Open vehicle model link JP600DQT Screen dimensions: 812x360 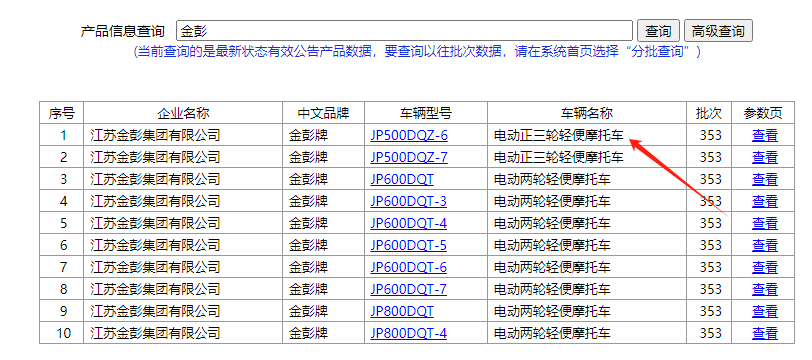(x=402, y=179)
